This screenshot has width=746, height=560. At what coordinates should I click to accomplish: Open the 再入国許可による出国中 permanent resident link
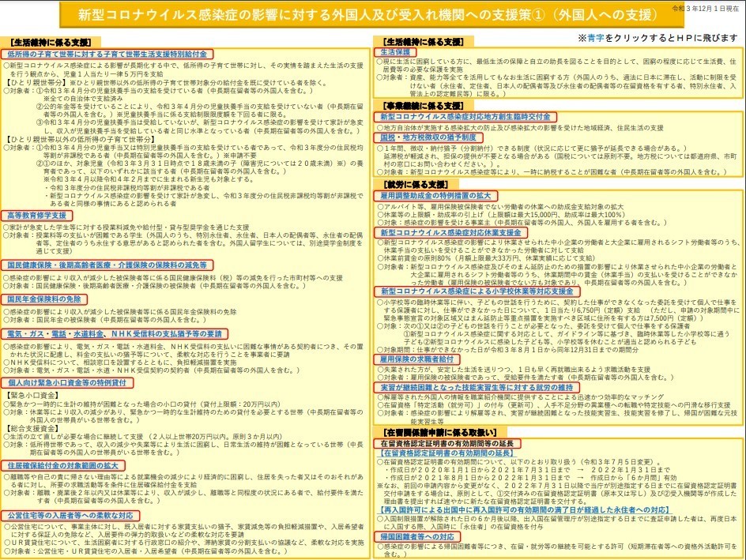tap(525, 510)
